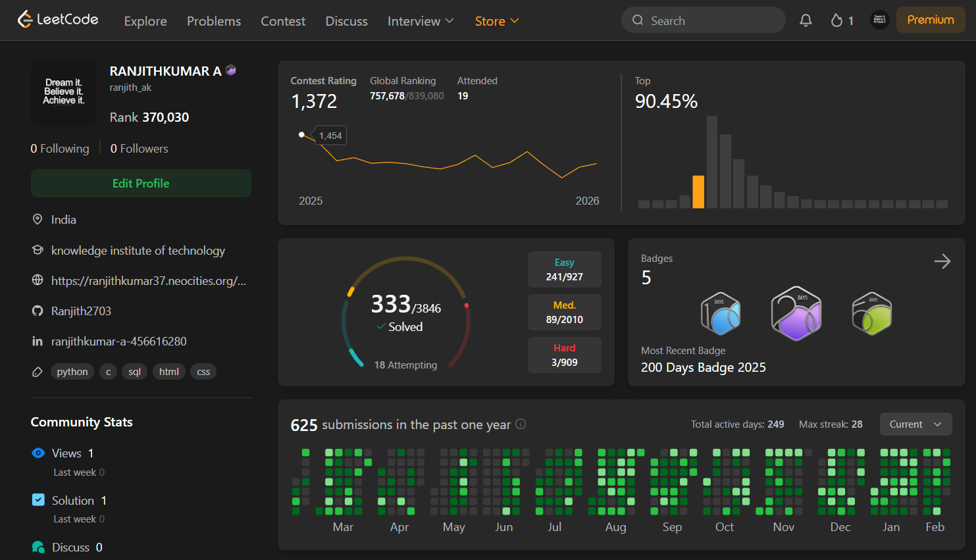
Task: Open the Current period selector on the heatmap
Action: pos(915,424)
